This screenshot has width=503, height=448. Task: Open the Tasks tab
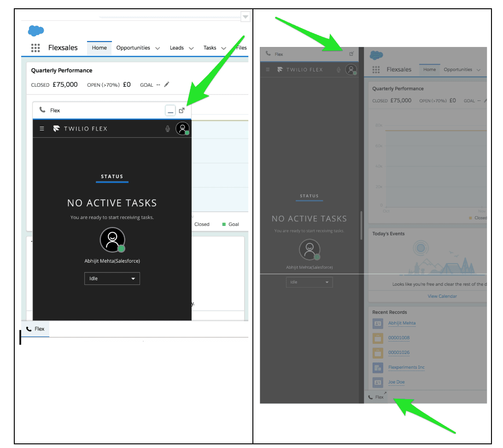coord(210,47)
